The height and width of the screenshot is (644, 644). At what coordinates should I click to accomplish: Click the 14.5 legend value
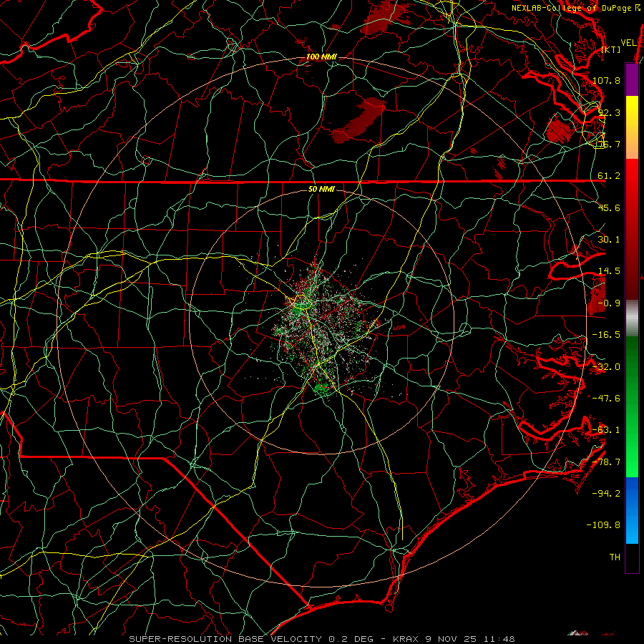(x=609, y=271)
